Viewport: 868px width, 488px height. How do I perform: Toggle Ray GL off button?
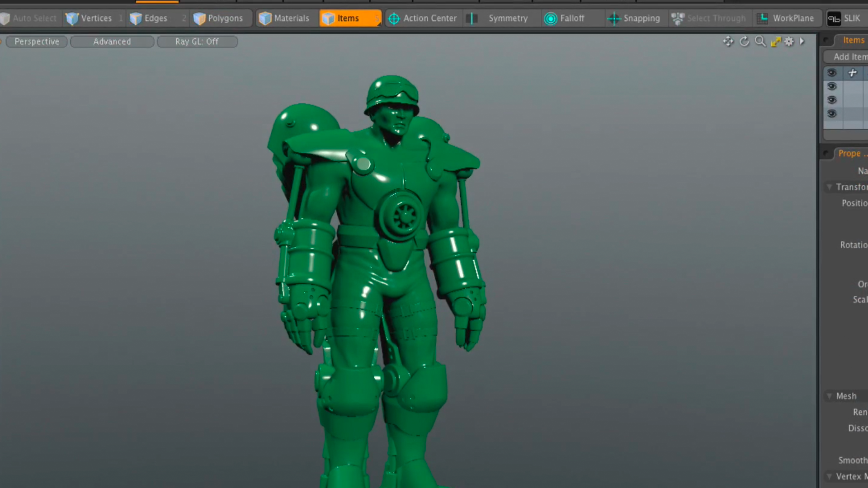tap(197, 42)
